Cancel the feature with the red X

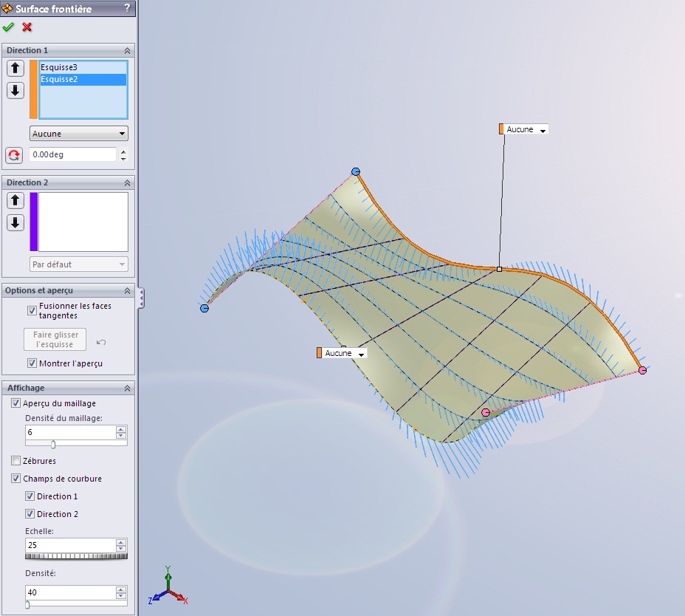tap(27, 27)
